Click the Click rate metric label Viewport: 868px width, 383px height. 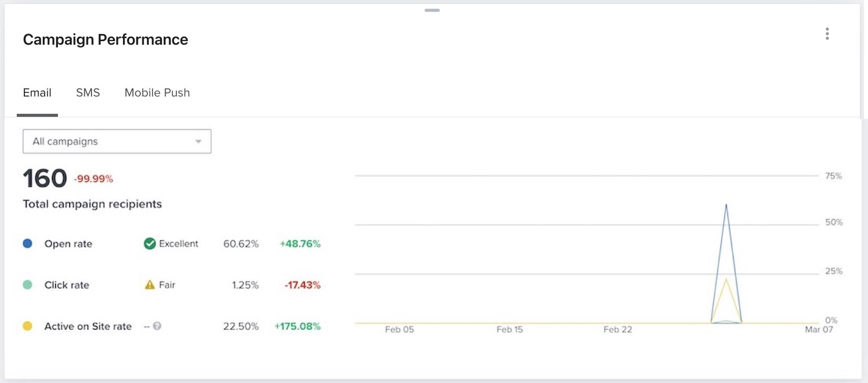67,285
